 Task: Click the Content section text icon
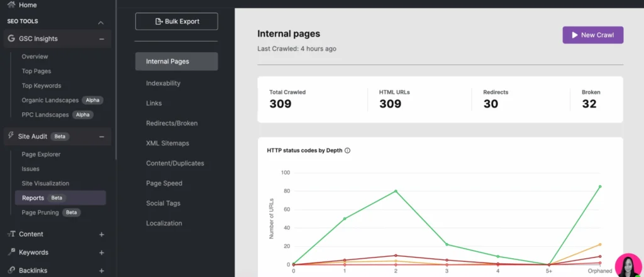point(11,234)
